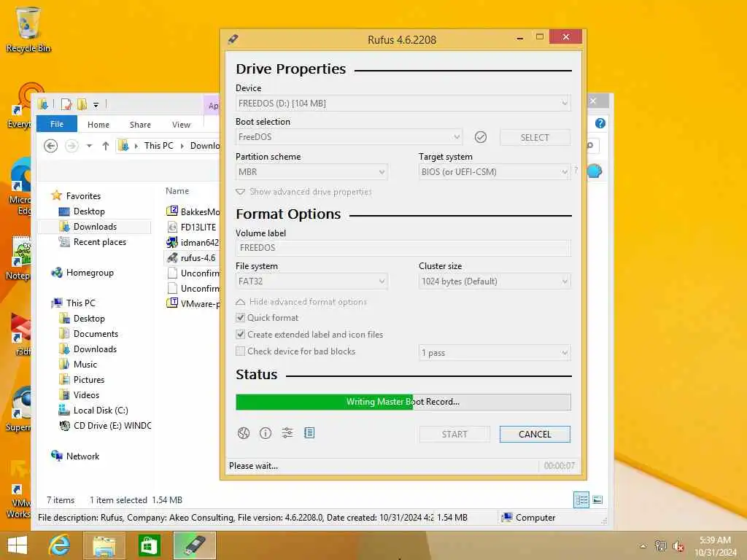Open the bad blocks pass count dropdown
The image size is (747, 560).
pyautogui.click(x=495, y=353)
